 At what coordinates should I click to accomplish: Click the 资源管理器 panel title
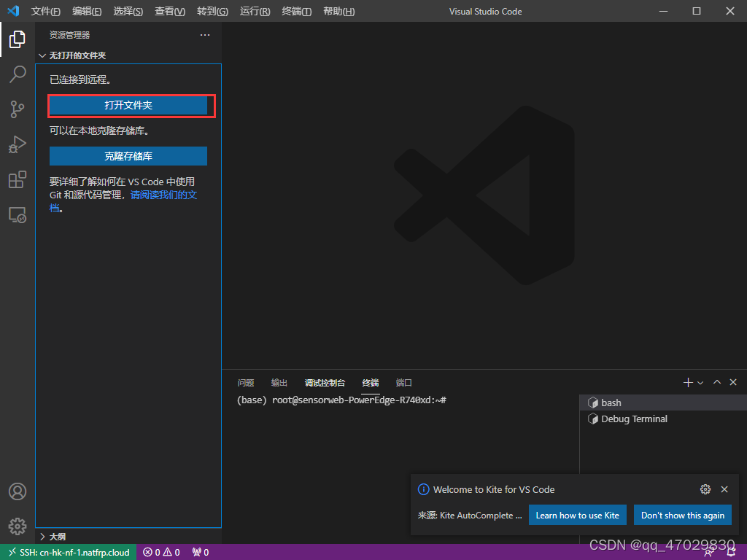coord(69,35)
